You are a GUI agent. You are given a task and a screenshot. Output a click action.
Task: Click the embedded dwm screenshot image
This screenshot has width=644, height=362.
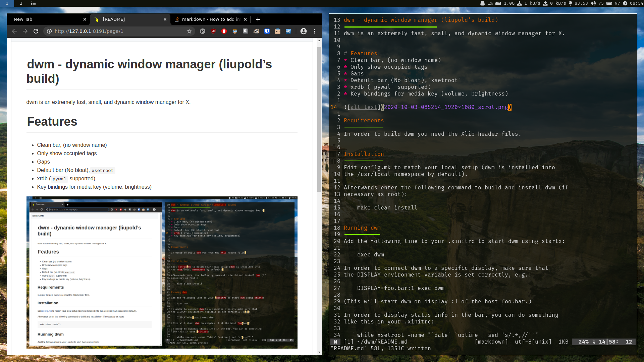click(162, 272)
